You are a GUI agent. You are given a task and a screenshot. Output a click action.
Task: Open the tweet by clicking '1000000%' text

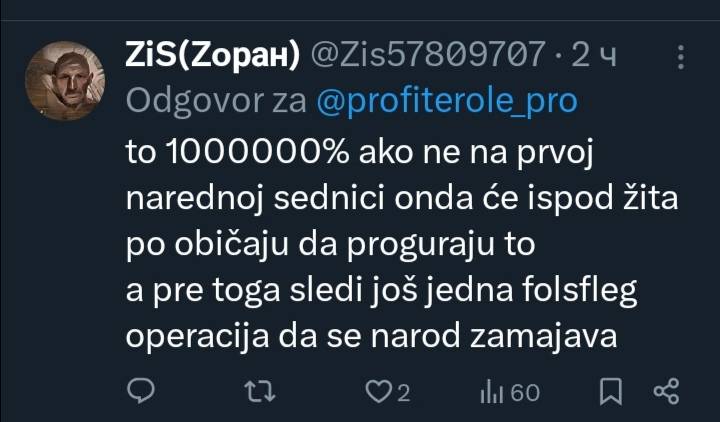click(x=257, y=152)
